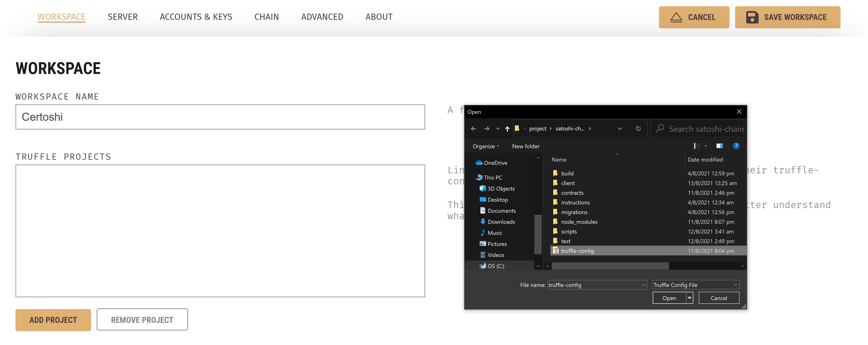The height and width of the screenshot is (345, 868).
Task: Select the truffle-config file icon
Action: point(556,251)
